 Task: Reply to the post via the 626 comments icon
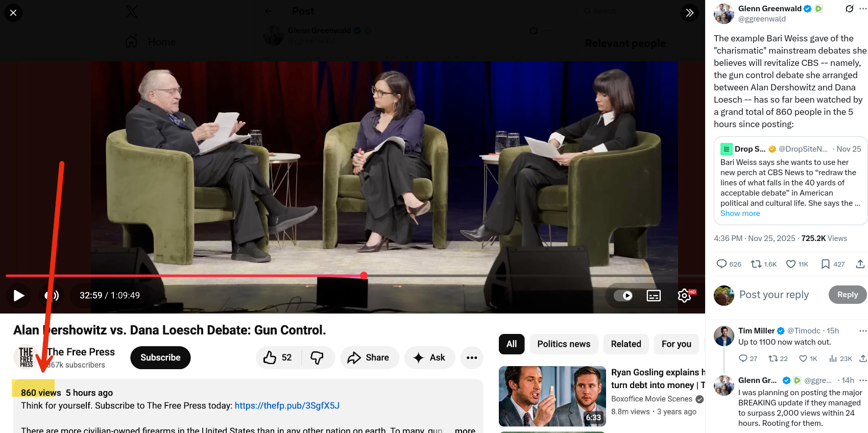pyautogui.click(x=729, y=264)
